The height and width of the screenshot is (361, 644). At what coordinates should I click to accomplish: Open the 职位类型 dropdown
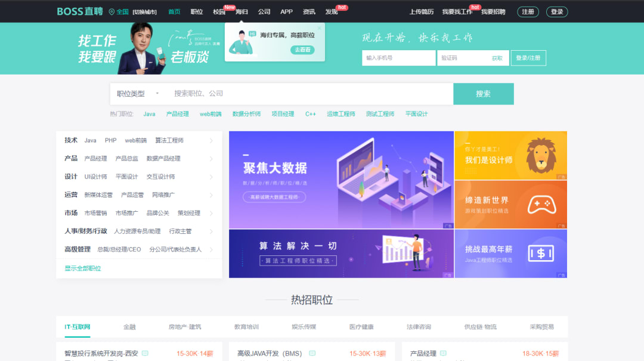[137, 94]
